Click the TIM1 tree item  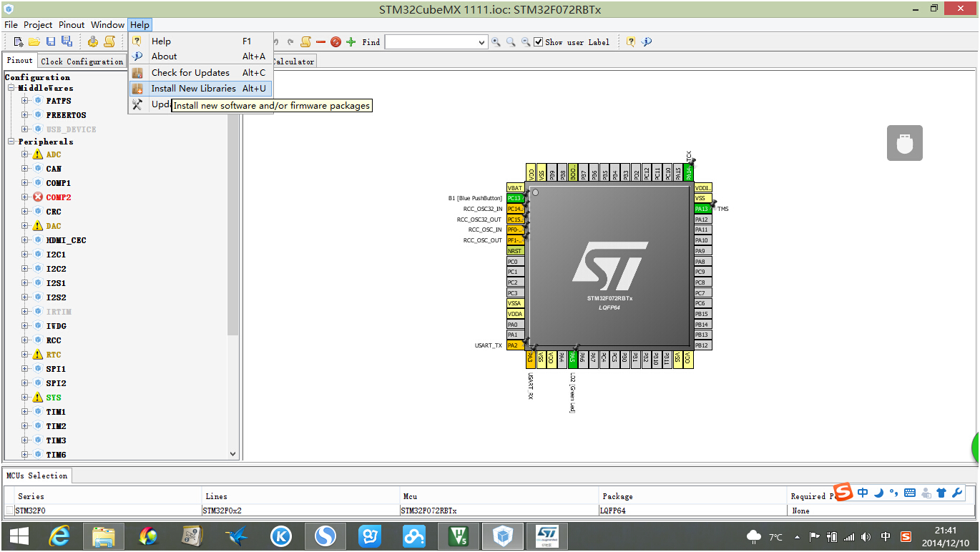(56, 412)
